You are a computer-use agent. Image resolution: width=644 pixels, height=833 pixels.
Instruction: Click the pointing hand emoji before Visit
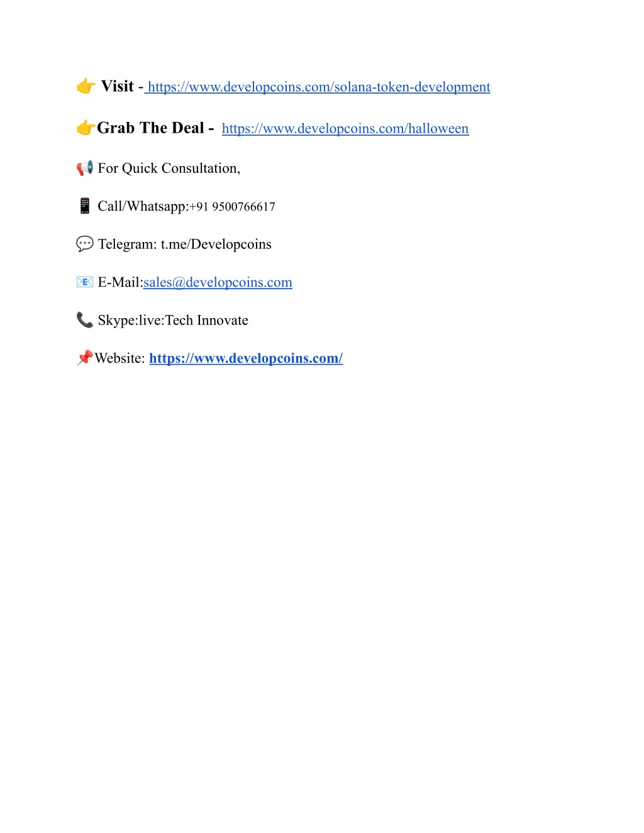coord(86,86)
